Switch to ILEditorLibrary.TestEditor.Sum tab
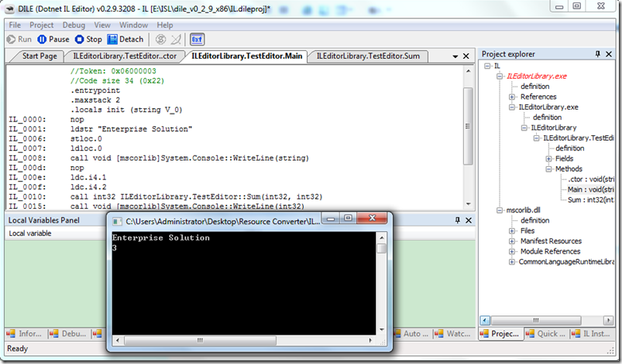622x364 pixels. pos(367,56)
